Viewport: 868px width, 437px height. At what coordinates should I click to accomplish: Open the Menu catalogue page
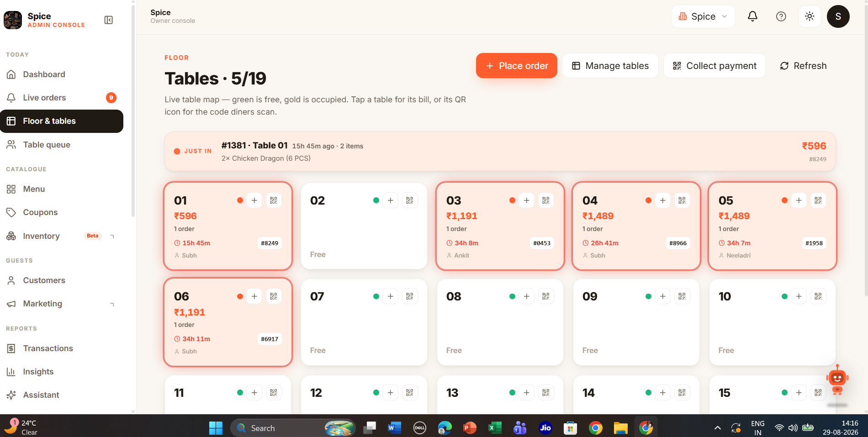[x=62, y=189]
